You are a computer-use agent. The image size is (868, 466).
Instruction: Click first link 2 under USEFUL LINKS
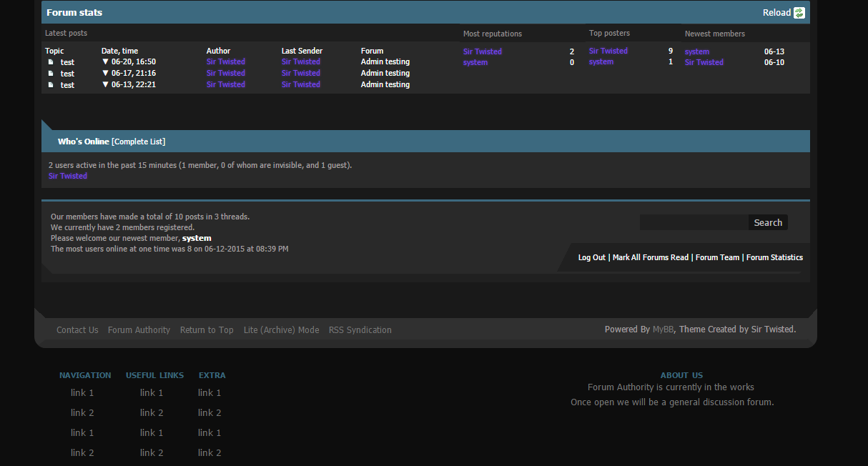point(152,413)
